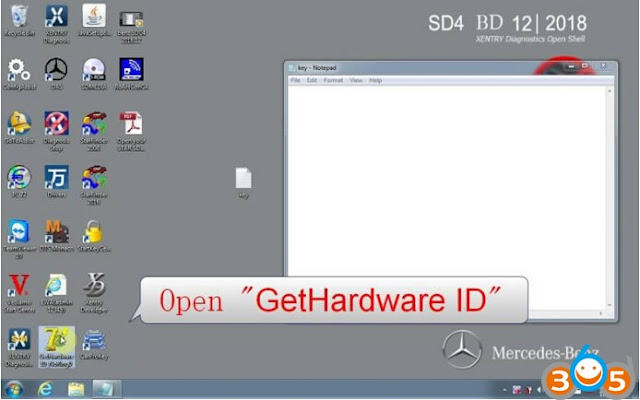Click Notepad vertical scrollbar down arrow

pos(610,305)
